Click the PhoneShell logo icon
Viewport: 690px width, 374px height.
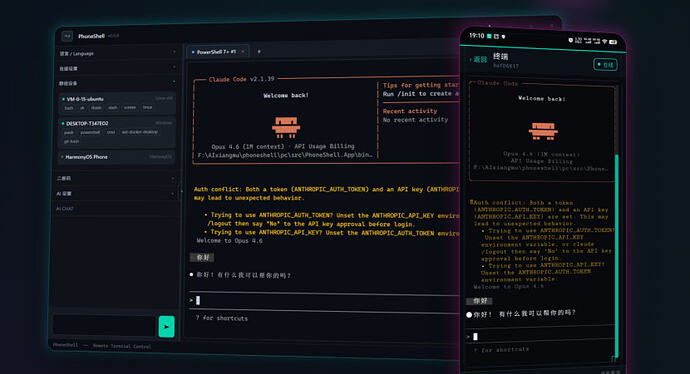pyautogui.click(x=67, y=36)
